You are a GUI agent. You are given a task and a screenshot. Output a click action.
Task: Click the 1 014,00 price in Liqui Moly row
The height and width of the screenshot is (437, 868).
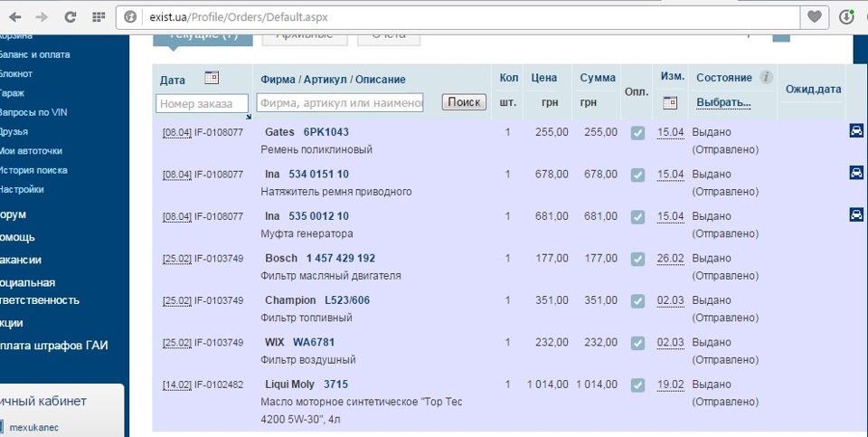coord(548,385)
